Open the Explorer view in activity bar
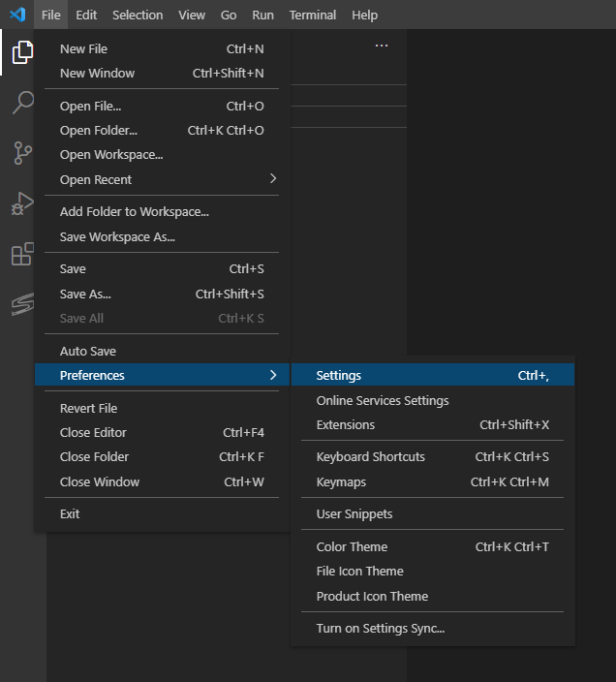 21,53
